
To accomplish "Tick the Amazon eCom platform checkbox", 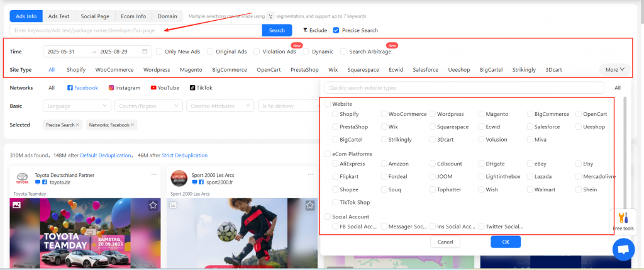I will (x=384, y=164).
